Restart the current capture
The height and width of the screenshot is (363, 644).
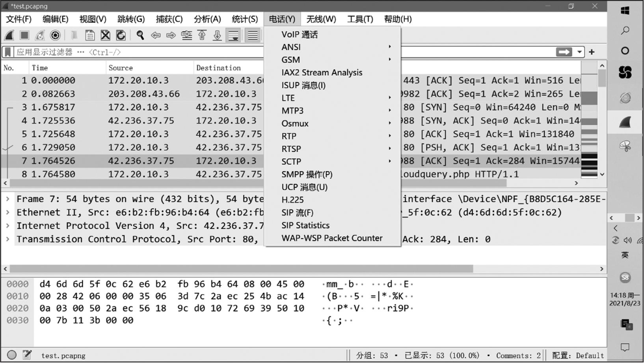pos(40,35)
